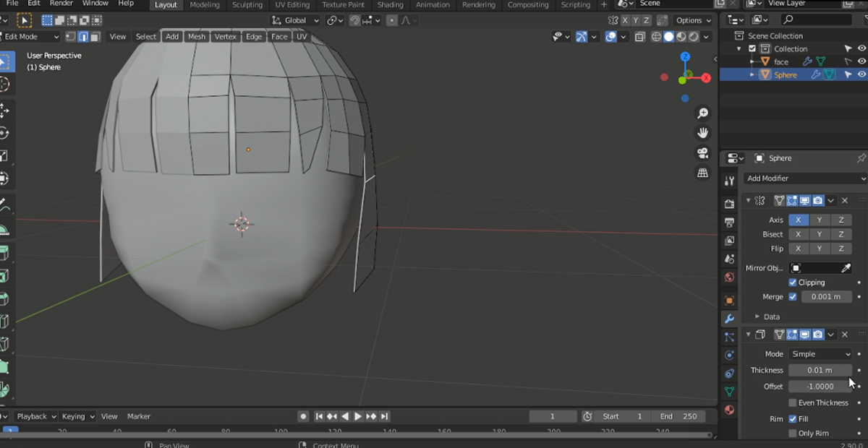The image size is (868, 448).
Task: Select vertex select mode icon
Action: pos(71,37)
